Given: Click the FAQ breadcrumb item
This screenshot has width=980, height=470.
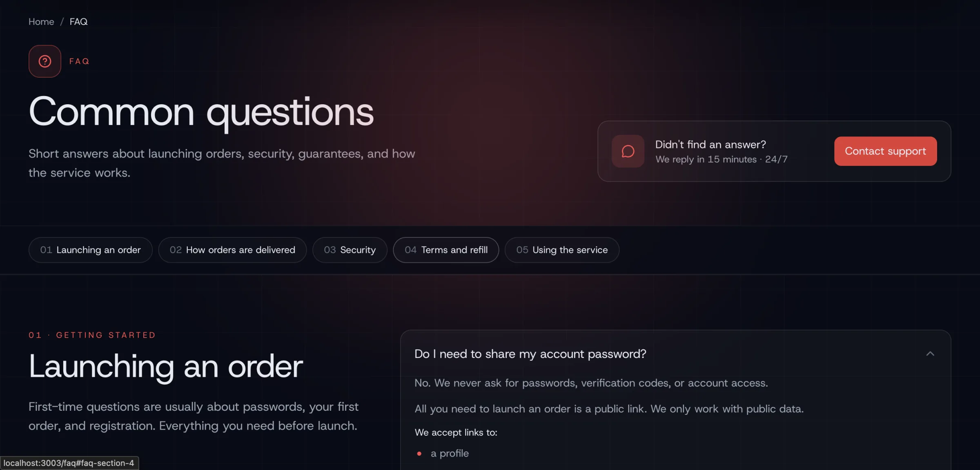Looking at the screenshot, I should click(78, 22).
